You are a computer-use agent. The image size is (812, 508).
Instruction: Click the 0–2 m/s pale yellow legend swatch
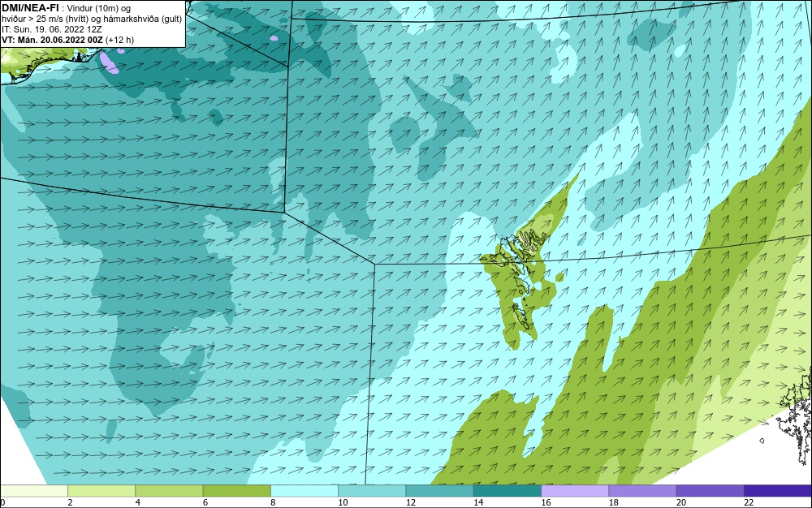(33, 491)
